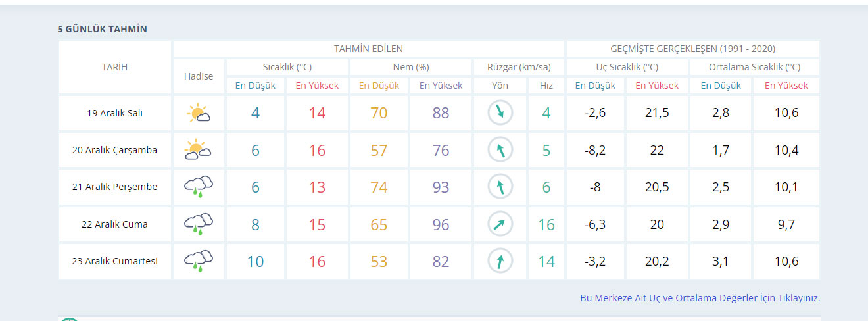This screenshot has height=321, width=868.
Task: Click the 'GEÇMİŞTE GERÇEKLEŞEN (1991 - 2020)' header
Action: [692, 49]
